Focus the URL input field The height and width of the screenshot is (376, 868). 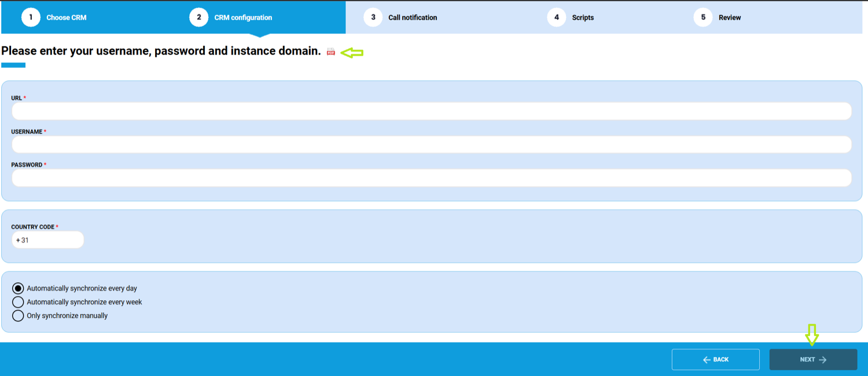tap(432, 111)
